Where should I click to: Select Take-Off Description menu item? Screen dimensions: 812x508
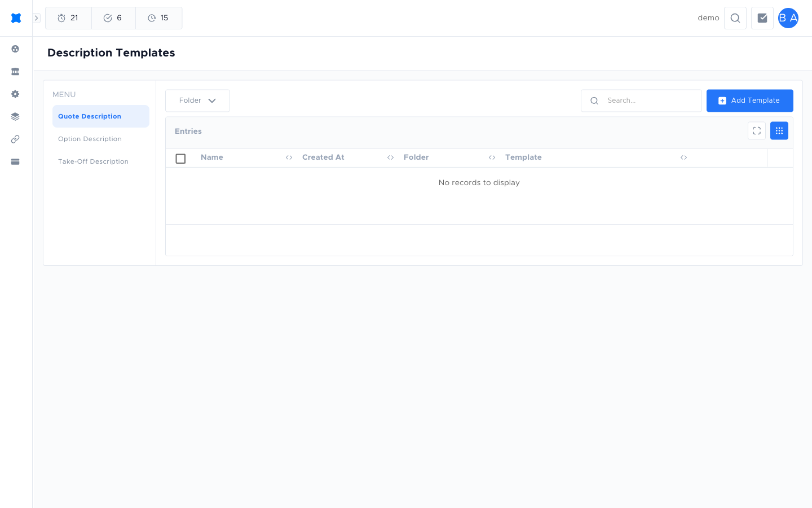101,161
